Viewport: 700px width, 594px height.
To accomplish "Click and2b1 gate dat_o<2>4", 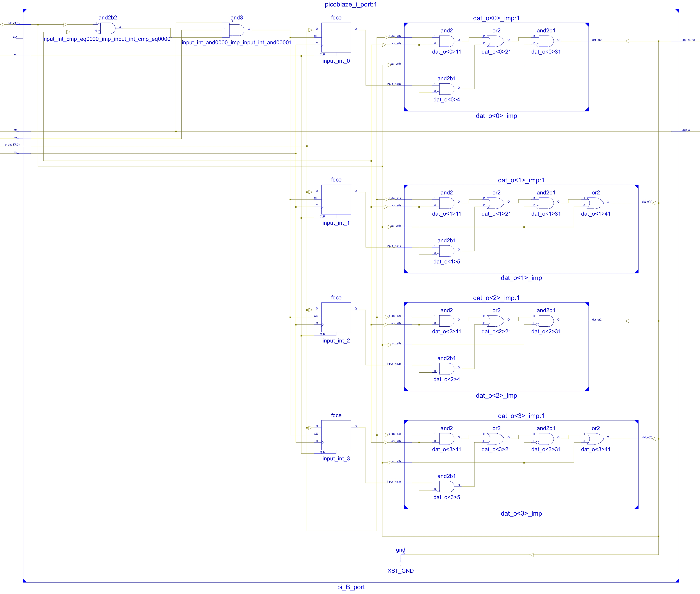I will click(446, 369).
